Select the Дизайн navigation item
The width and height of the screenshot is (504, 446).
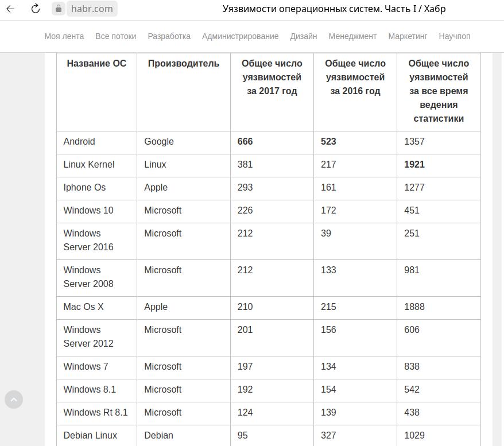(x=304, y=36)
